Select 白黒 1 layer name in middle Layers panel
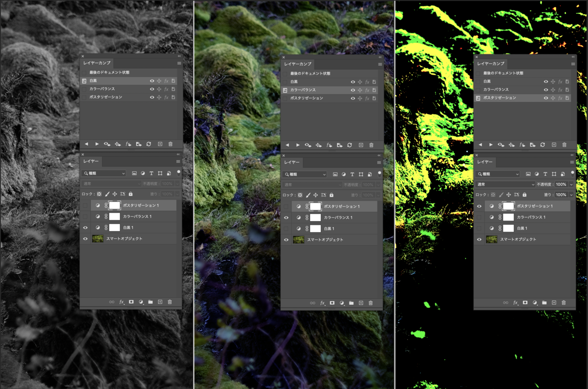Screen dimensions: 588x389 [329, 229]
